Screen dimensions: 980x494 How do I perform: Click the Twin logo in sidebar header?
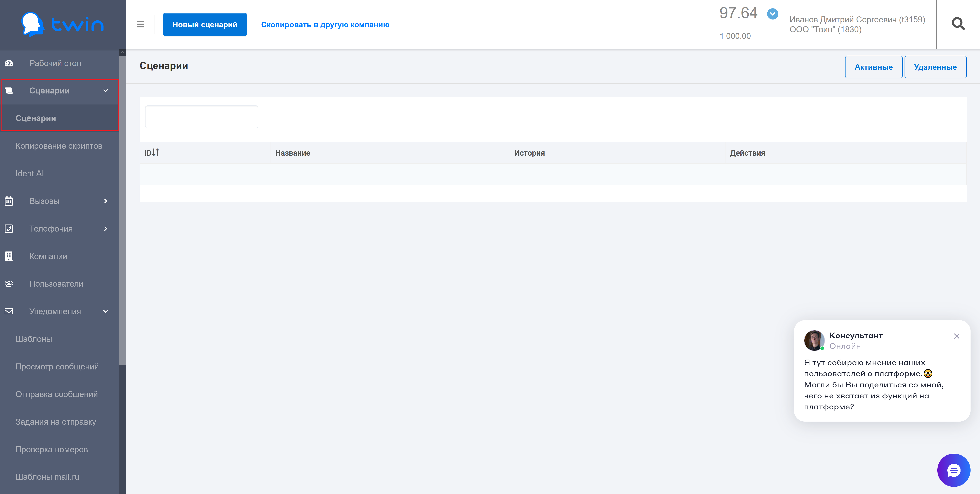pos(63,24)
